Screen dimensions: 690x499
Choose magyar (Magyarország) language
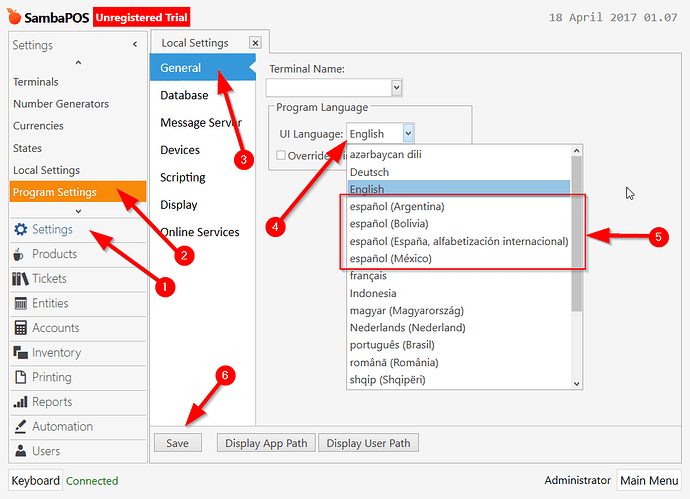459,311
